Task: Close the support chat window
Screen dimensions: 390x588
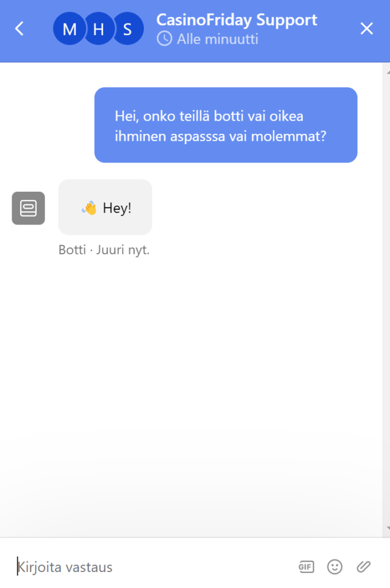Action: coord(366,29)
